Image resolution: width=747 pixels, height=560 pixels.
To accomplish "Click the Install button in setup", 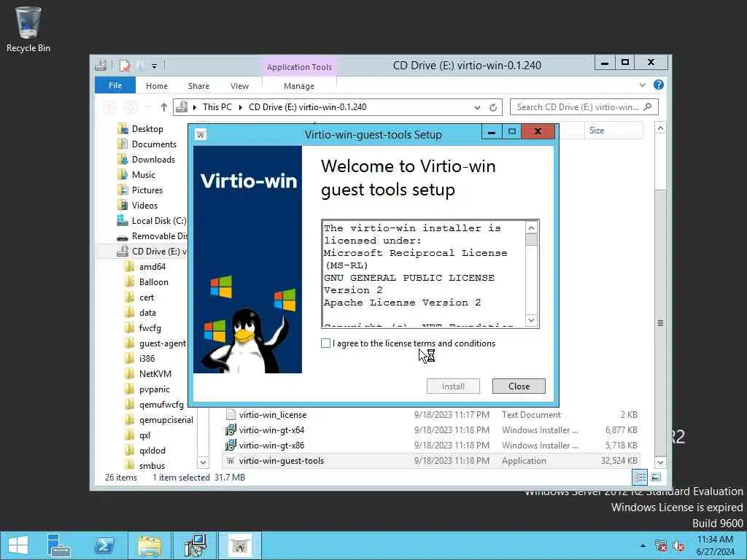I will click(x=453, y=386).
